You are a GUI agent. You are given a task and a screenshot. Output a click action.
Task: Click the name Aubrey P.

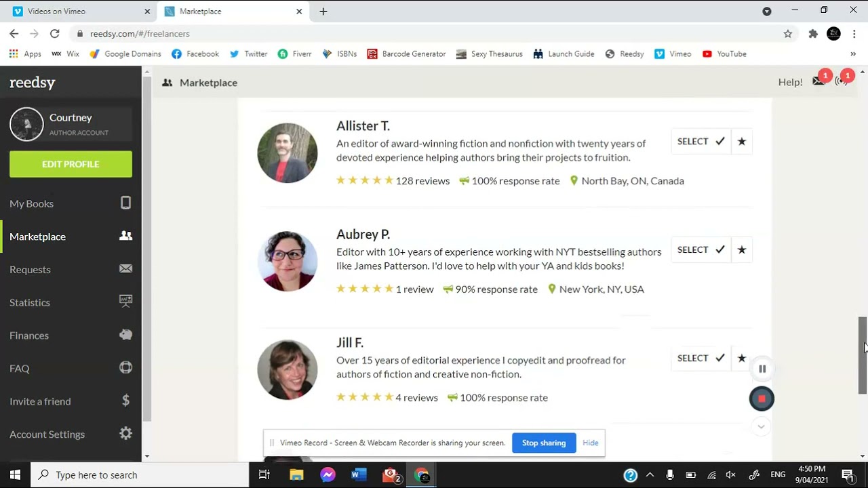[x=363, y=235]
